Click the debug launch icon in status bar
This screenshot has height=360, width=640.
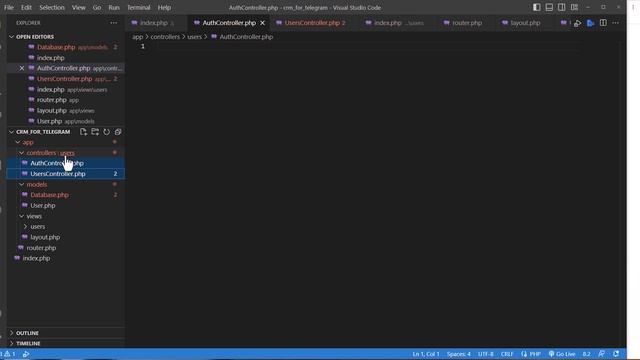26,354
